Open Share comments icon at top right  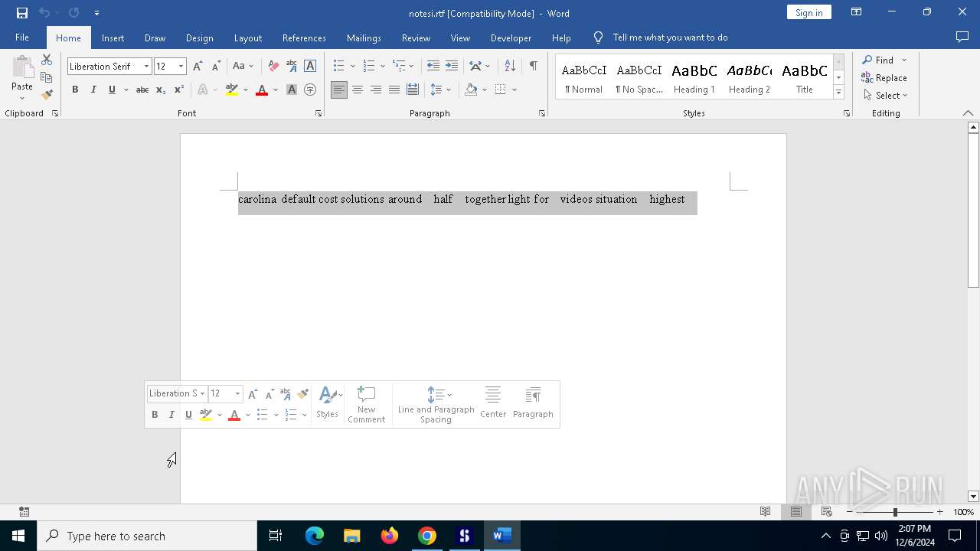click(x=962, y=37)
